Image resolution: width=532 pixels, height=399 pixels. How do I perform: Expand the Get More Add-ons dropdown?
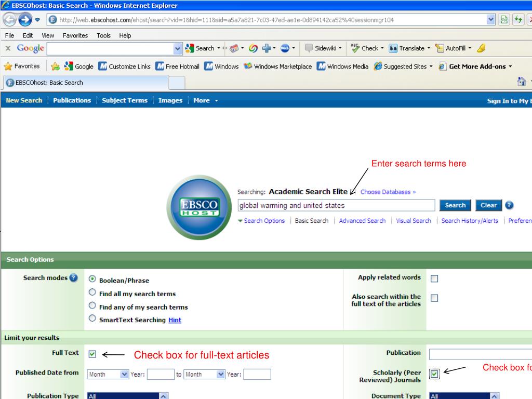click(510, 66)
